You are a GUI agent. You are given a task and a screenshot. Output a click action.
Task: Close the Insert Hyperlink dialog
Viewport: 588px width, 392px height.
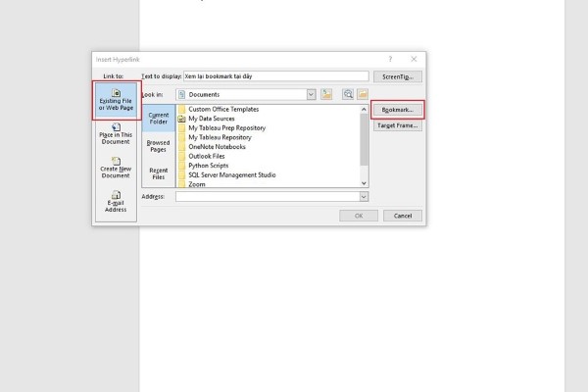pyautogui.click(x=414, y=59)
